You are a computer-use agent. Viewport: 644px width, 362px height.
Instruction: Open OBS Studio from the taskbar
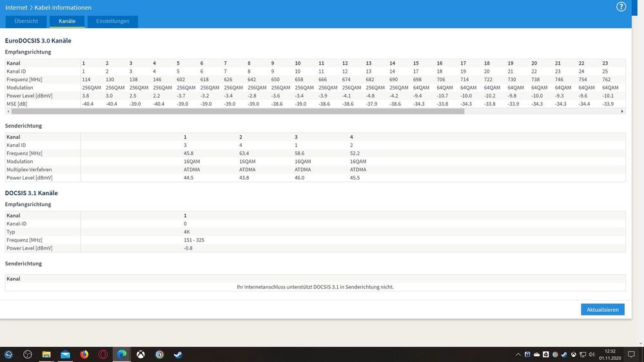pyautogui.click(x=28, y=354)
